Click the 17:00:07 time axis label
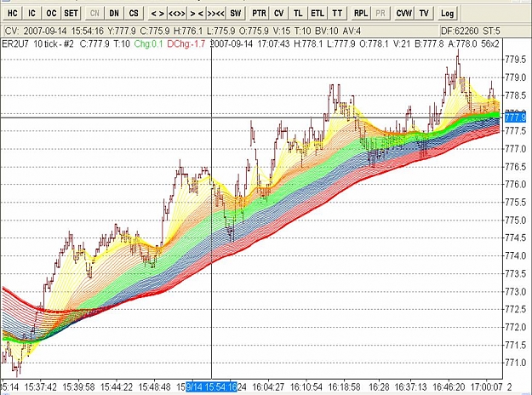This screenshot has height=395, width=532. tap(486, 386)
